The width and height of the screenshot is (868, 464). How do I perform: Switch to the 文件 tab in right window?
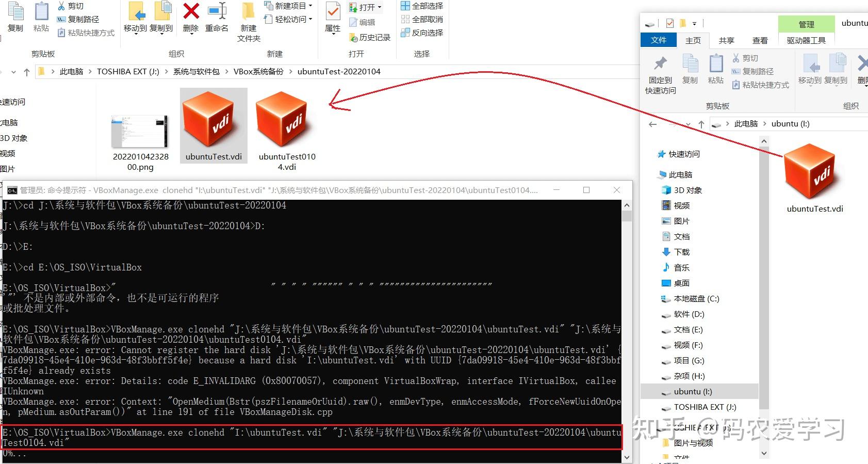(x=659, y=40)
